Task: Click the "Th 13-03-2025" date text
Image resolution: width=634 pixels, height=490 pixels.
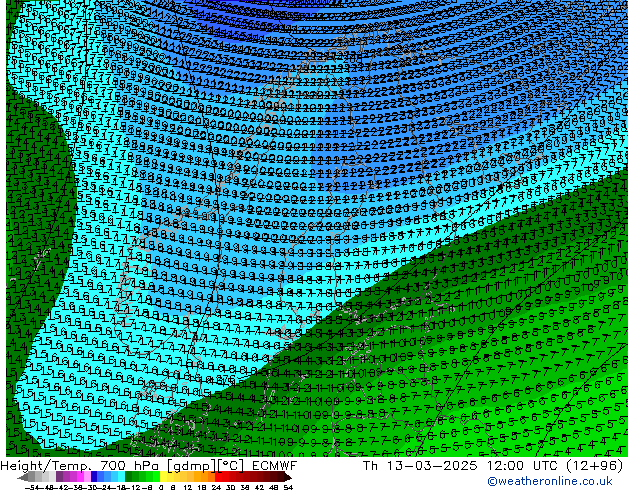Action: [420, 466]
